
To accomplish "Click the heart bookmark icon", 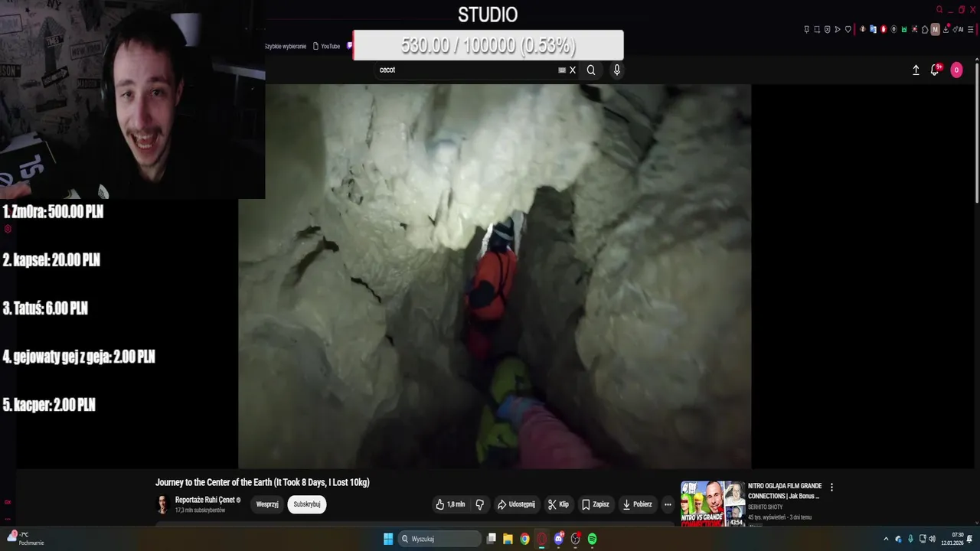I will click(848, 29).
